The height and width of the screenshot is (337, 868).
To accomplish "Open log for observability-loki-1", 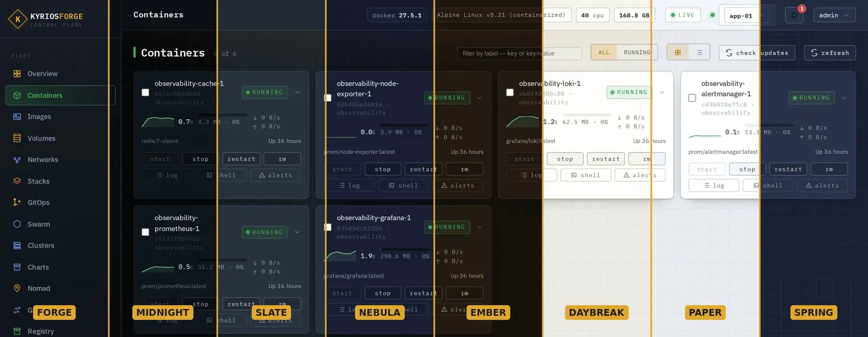I will point(532,175).
